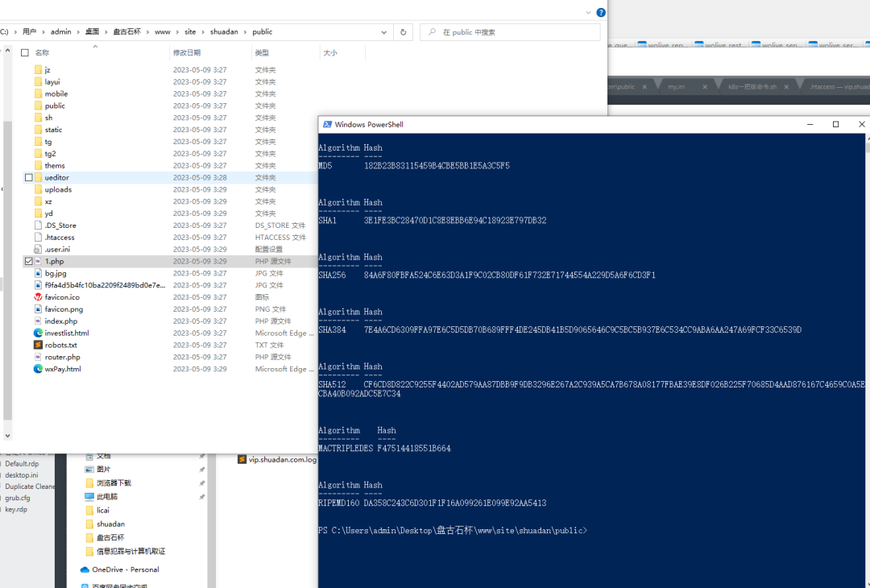Select the uploads folder icon
Image resolution: width=870 pixels, height=588 pixels.
pyautogui.click(x=39, y=190)
